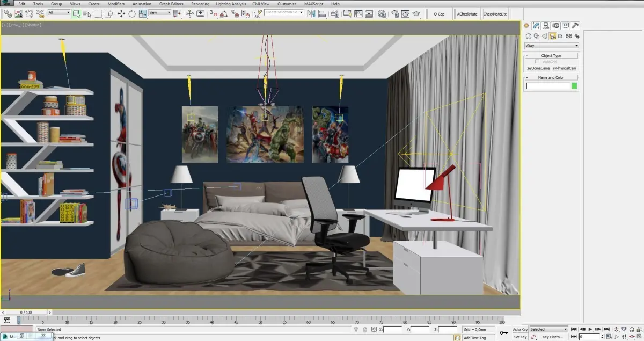Toggle the Spinner Snap icon
This screenshot has height=341, width=644.
(x=245, y=13)
